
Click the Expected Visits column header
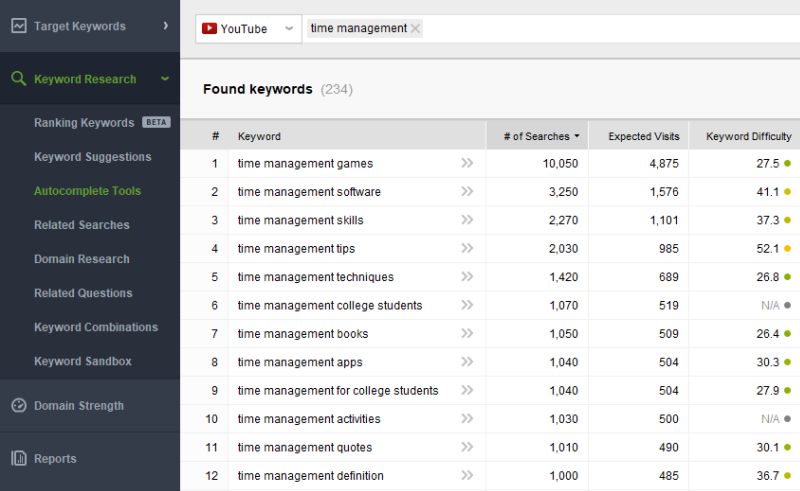[x=643, y=136]
